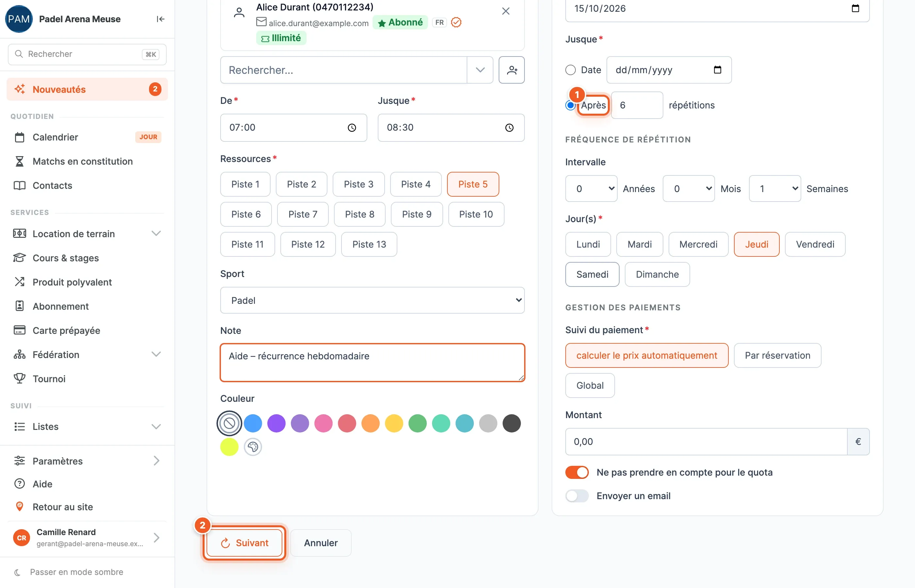Open Nouveautés with the sparkle icon

[88, 90]
